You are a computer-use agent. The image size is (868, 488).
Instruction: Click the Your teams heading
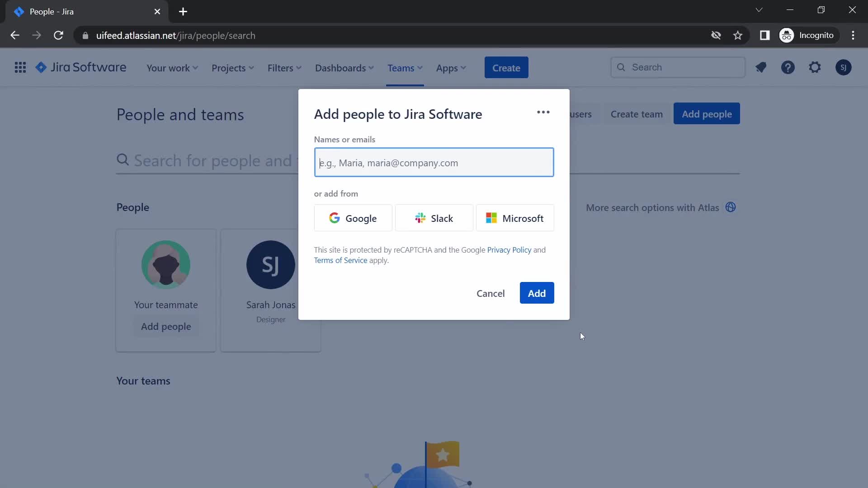tap(143, 381)
